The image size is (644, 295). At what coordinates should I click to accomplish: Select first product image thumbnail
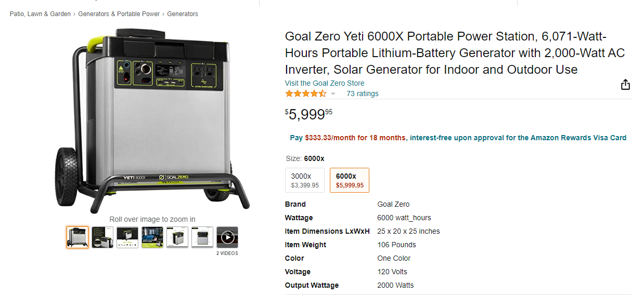[78, 237]
